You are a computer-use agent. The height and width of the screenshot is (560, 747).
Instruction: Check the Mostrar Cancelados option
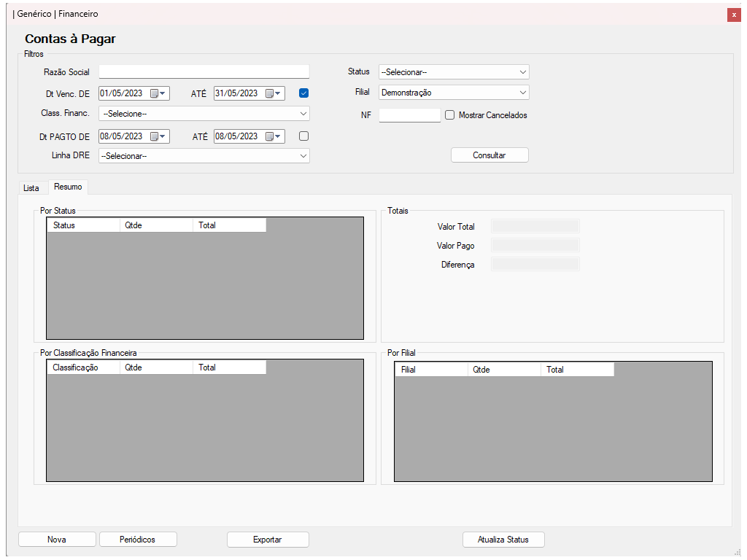tap(450, 115)
